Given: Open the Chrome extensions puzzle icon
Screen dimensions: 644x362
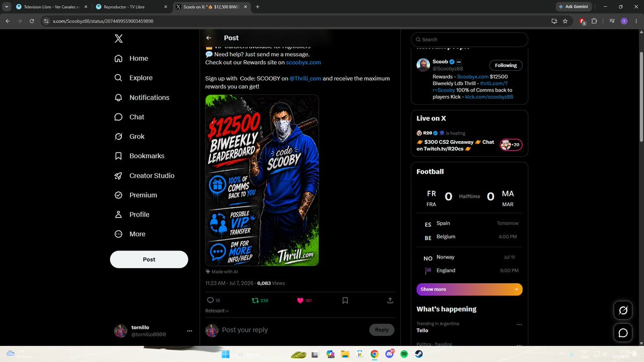Looking at the screenshot, I should 594,21.
